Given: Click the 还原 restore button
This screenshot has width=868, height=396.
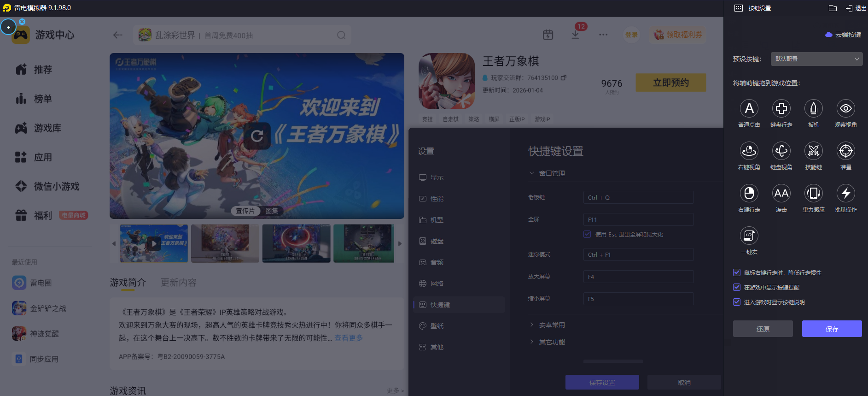Looking at the screenshot, I should [x=763, y=329].
